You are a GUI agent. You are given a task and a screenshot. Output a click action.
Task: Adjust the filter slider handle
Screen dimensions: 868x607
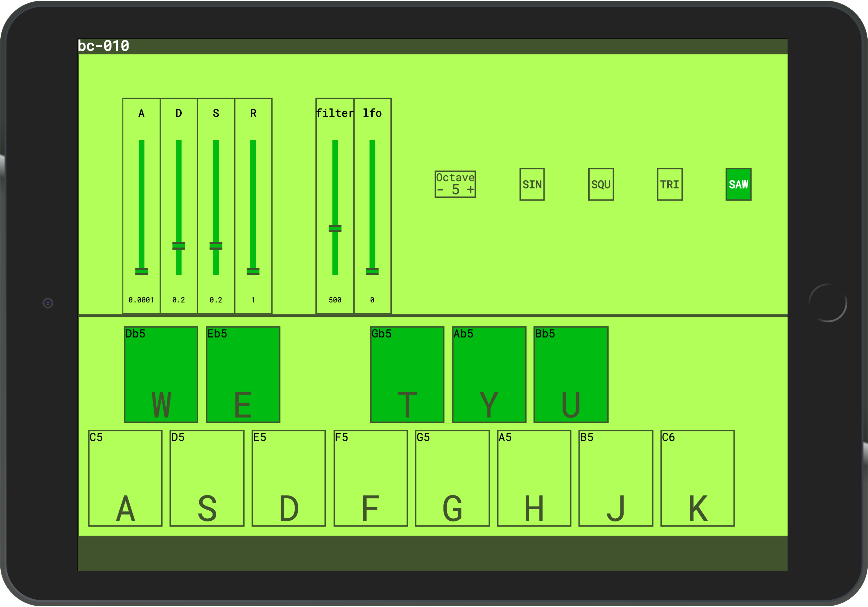coord(334,228)
